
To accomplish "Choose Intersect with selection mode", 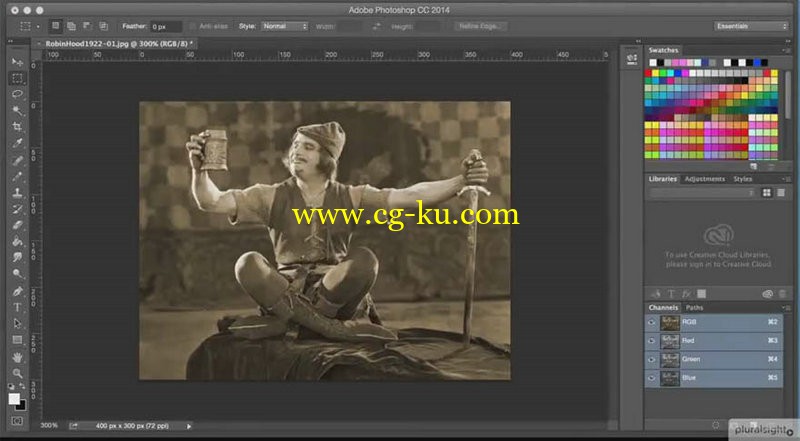I will (x=104, y=26).
